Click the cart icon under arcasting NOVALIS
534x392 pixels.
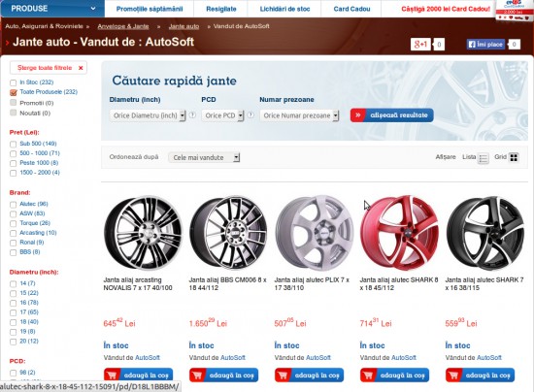click(112, 376)
